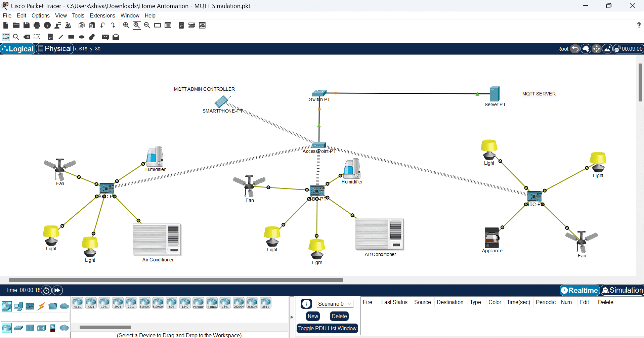
Task: Switch to Logical workspace view
Action: click(18, 49)
